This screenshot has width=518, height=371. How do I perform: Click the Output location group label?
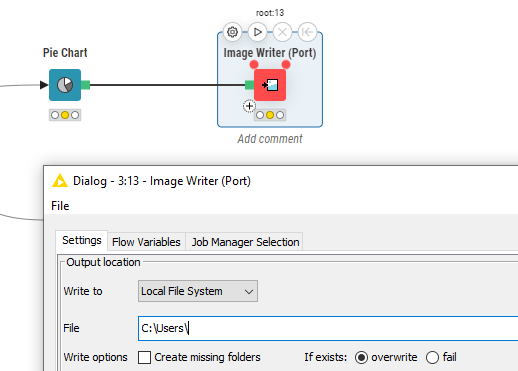tap(103, 262)
